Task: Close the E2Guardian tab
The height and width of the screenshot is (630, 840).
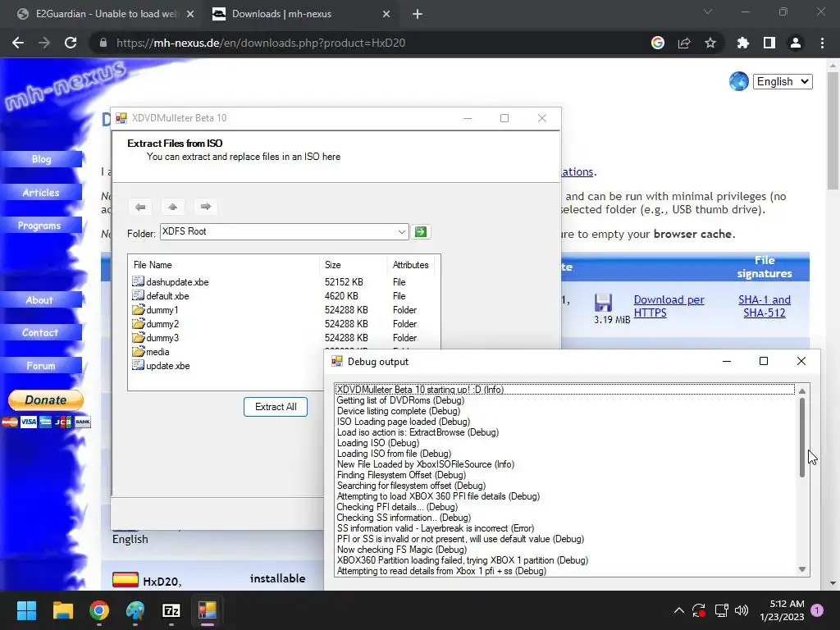Action: click(190, 15)
